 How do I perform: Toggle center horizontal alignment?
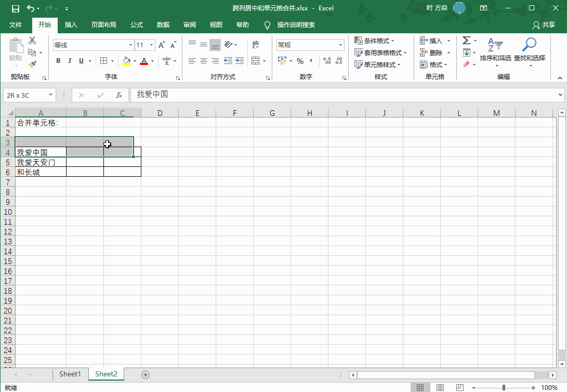(204, 61)
